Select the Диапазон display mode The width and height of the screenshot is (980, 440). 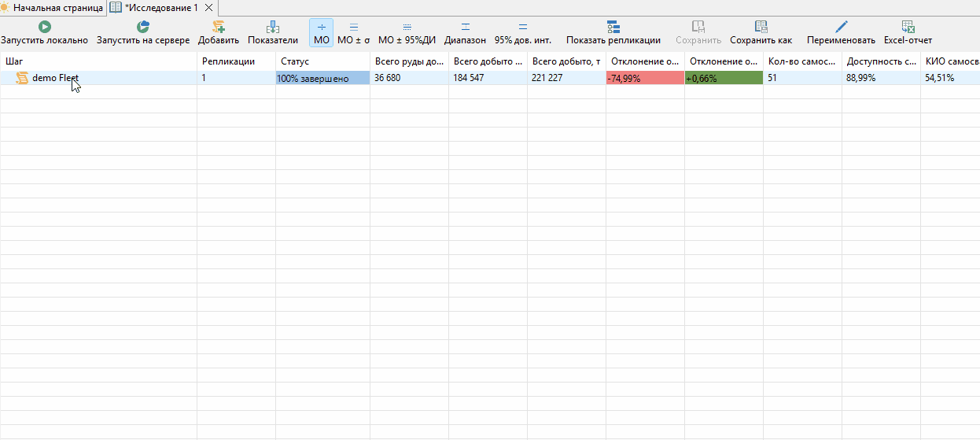(465, 33)
